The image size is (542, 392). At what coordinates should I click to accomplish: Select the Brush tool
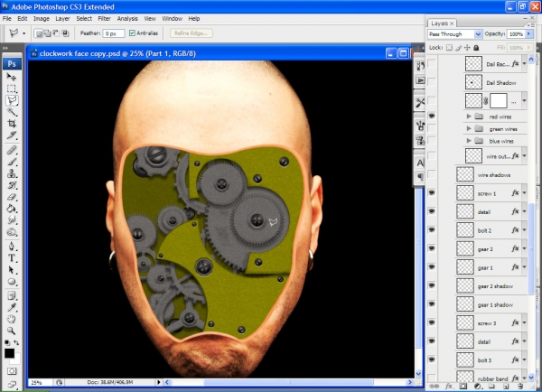click(12, 162)
